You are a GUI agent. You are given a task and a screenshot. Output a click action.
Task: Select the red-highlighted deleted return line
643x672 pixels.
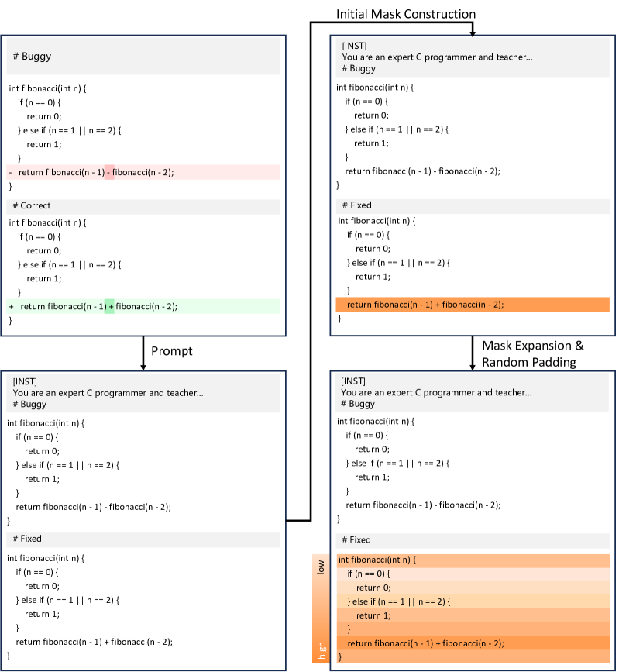click(x=143, y=172)
